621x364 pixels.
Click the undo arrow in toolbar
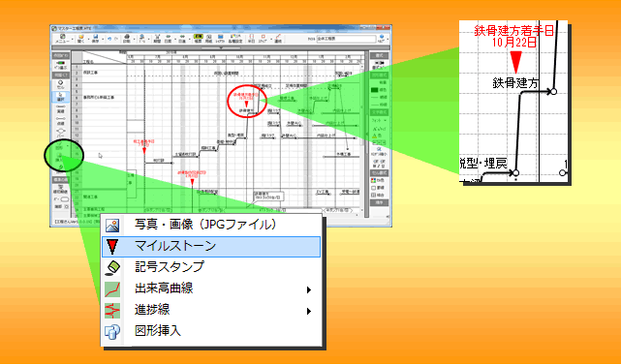click(x=109, y=39)
